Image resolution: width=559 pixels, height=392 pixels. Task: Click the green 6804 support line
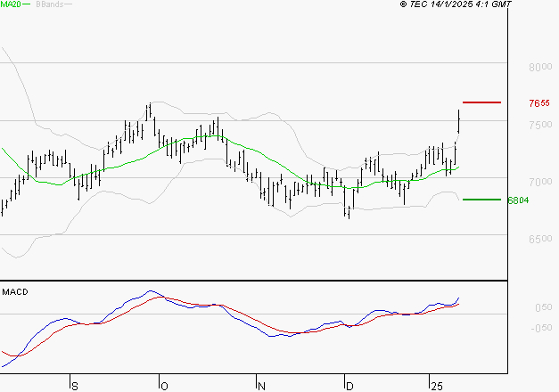[x=481, y=200]
